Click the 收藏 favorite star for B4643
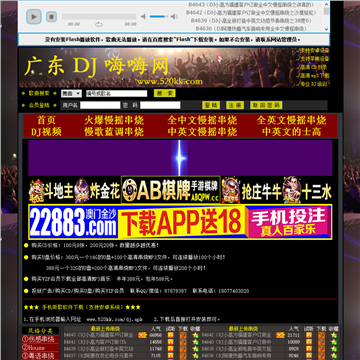 click(x=195, y=335)
